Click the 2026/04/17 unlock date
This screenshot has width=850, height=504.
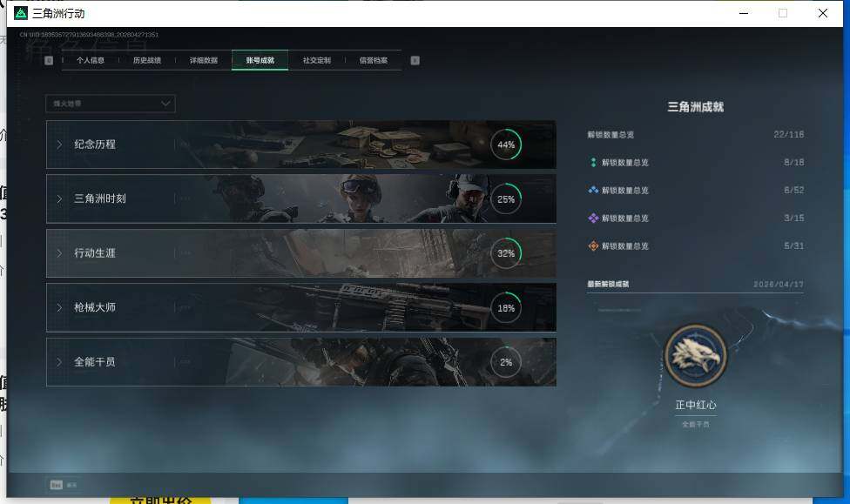(x=779, y=284)
